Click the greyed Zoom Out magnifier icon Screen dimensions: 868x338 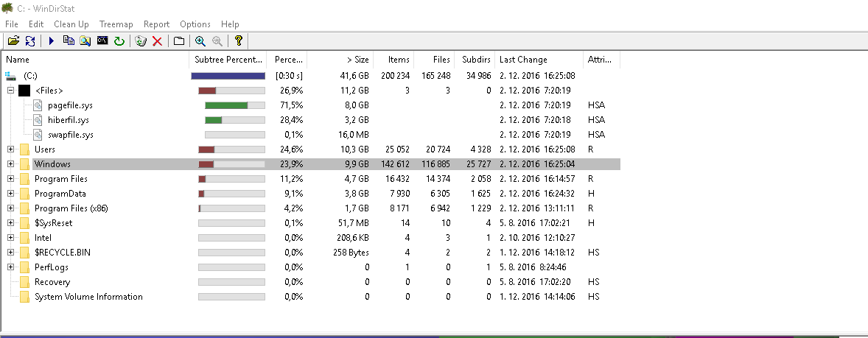[x=217, y=41]
